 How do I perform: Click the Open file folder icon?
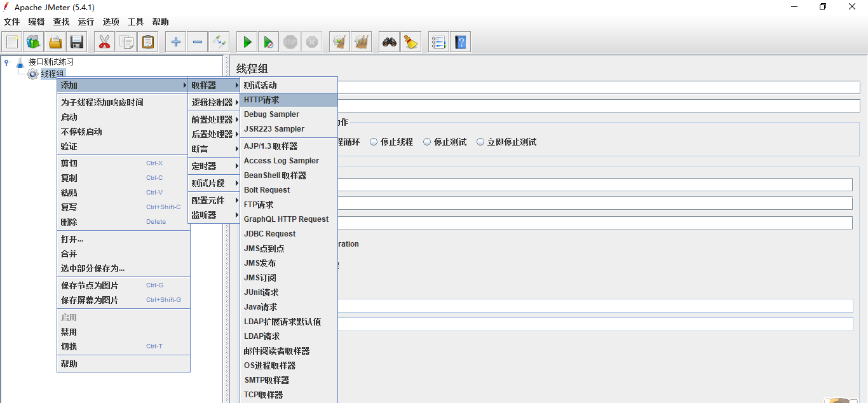pyautogui.click(x=55, y=42)
